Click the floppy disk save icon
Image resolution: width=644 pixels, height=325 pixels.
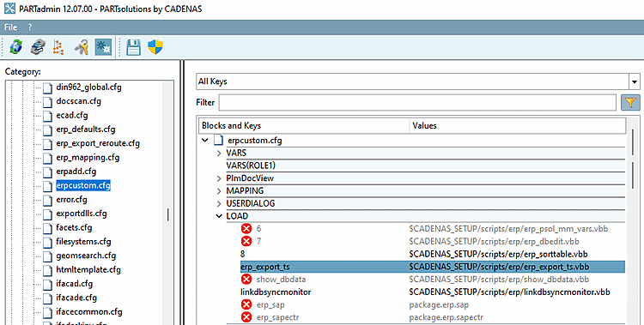(x=133, y=47)
